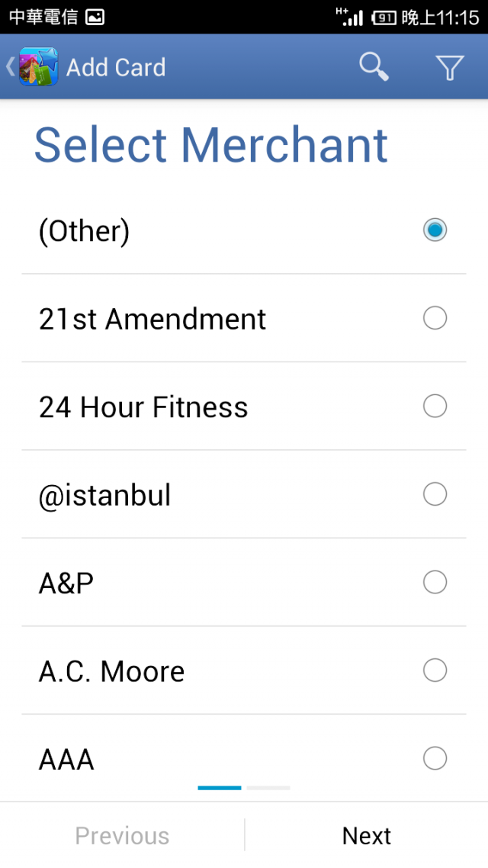
Task: Tap the Next button
Action: [x=366, y=835]
